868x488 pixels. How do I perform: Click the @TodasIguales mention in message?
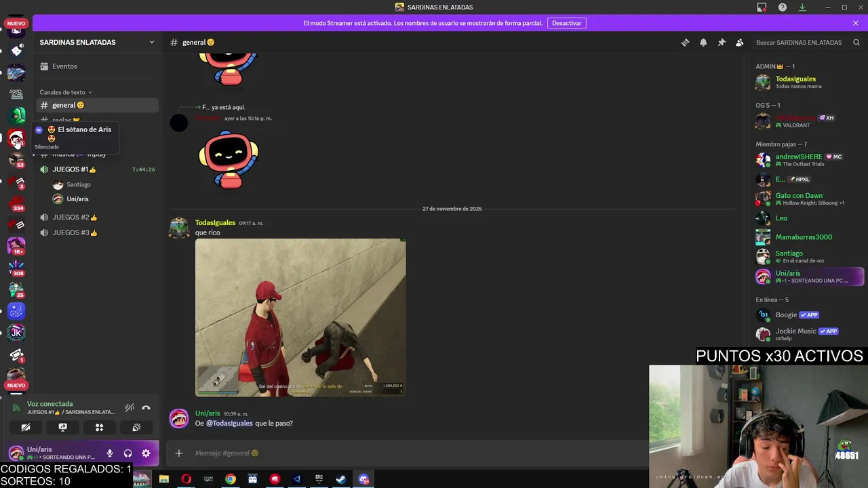click(229, 423)
